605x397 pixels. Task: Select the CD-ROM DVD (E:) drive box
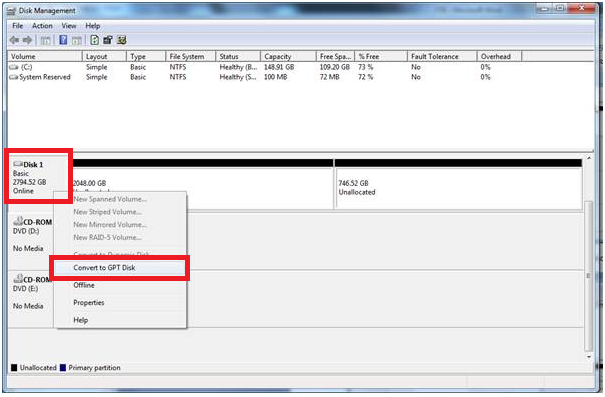tap(31, 298)
